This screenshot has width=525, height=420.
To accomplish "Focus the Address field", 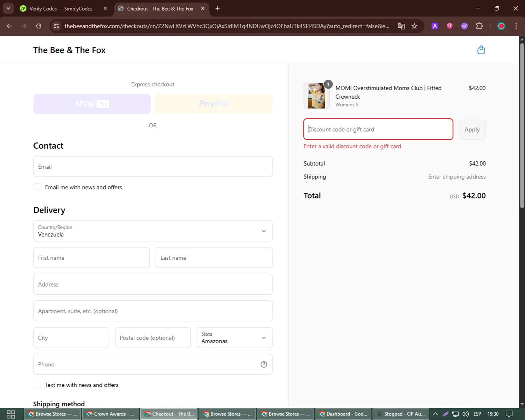I will tap(153, 284).
